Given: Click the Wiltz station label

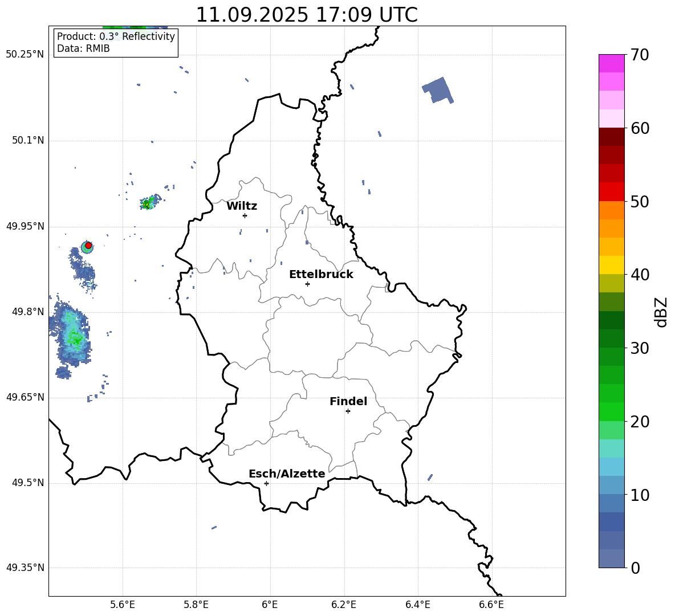Looking at the screenshot, I should click(x=242, y=206).
